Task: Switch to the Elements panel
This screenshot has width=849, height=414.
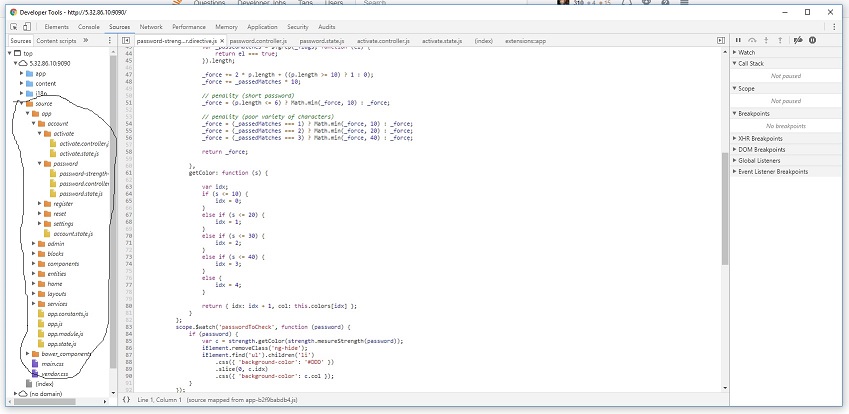Action: pyautogui.click(x=56, y=27)
